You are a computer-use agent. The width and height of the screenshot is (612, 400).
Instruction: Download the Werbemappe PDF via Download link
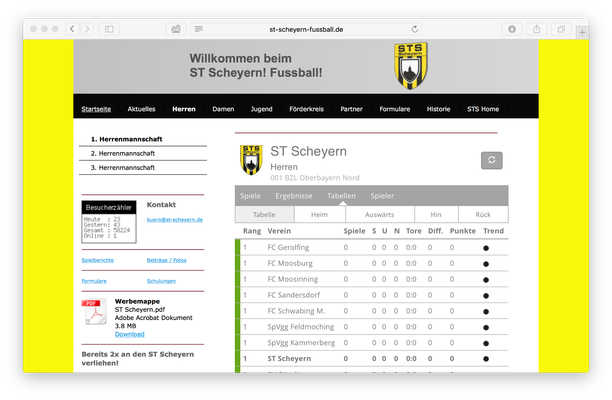click(130, 334)
